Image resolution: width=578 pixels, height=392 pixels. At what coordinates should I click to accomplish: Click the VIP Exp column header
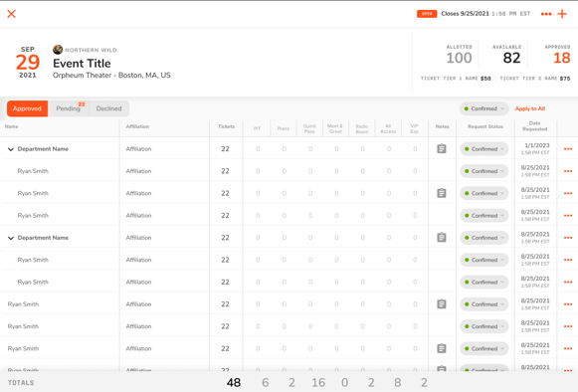tap(414, 128)
